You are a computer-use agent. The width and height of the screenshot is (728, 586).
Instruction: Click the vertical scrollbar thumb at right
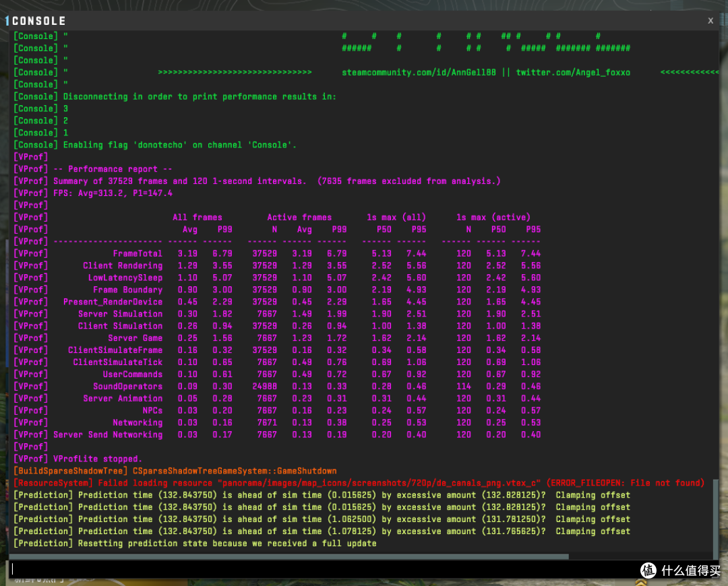tap(715, 519)
